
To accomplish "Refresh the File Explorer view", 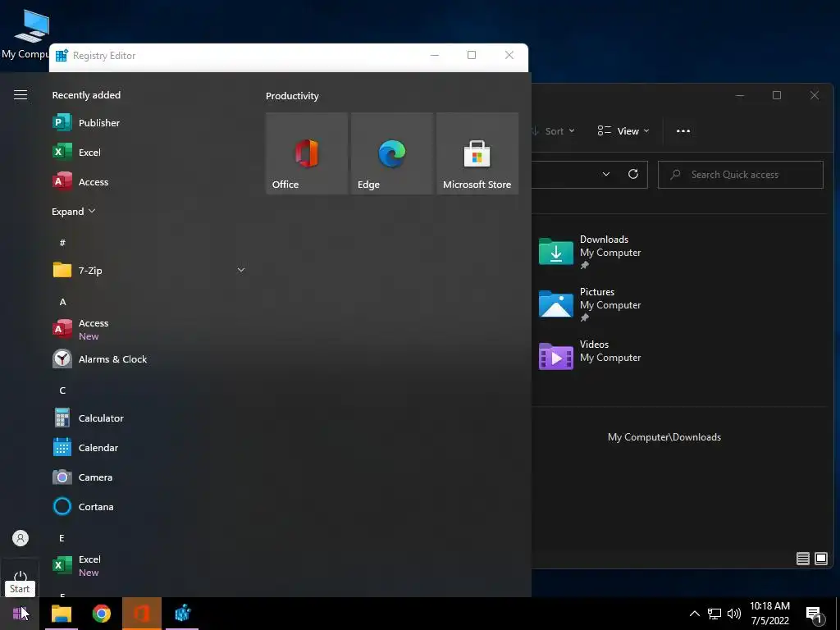I will pyautogui.click(x=632, y=174).
